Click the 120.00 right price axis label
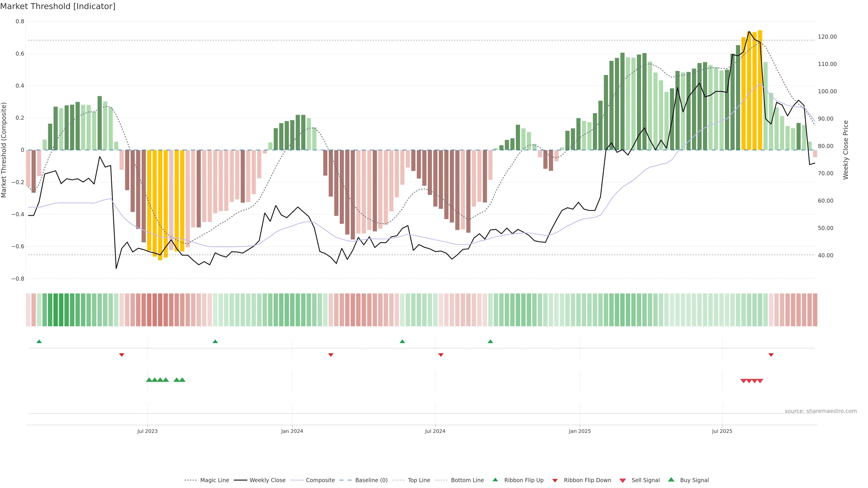The width and height of the screenshot is (868, 488). pyautogui.click(x=827, y=37)
